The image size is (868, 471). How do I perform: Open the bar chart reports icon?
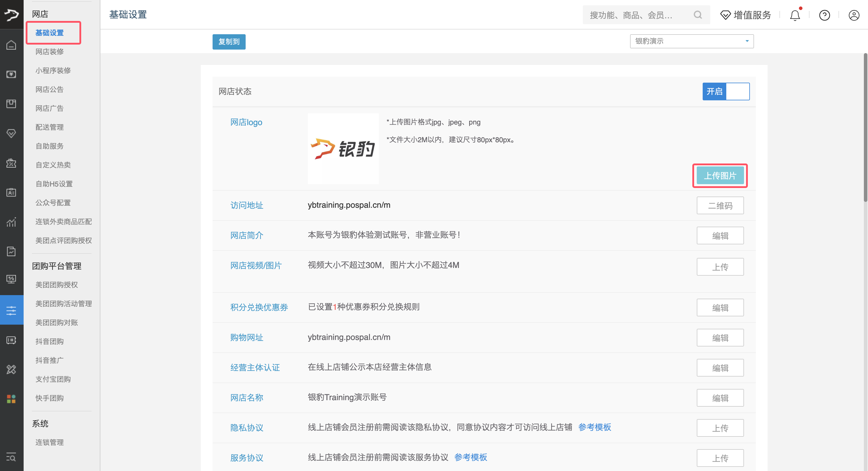point(12,222)
